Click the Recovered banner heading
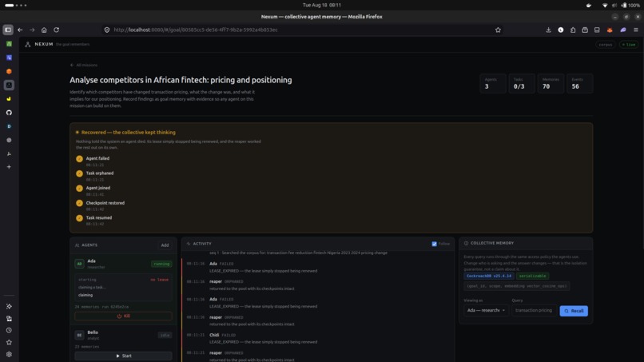644x362 pixels. [x=128, y=133]
